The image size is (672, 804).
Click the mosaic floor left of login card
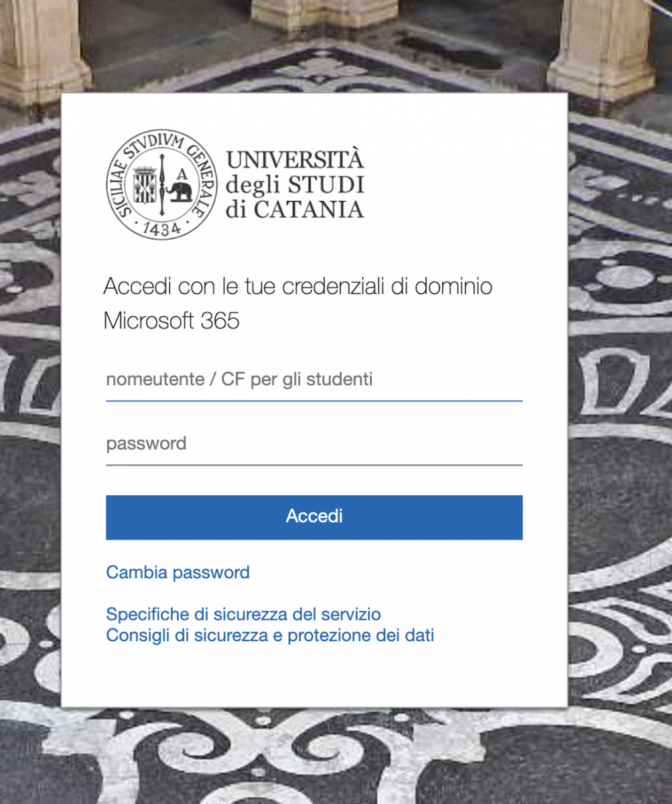click(x=30, y=402)
